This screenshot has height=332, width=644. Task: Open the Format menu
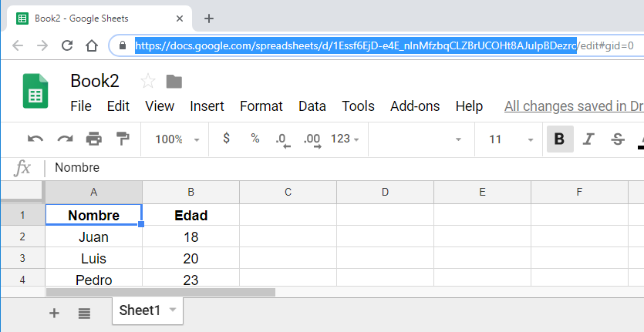coord(261,106)
